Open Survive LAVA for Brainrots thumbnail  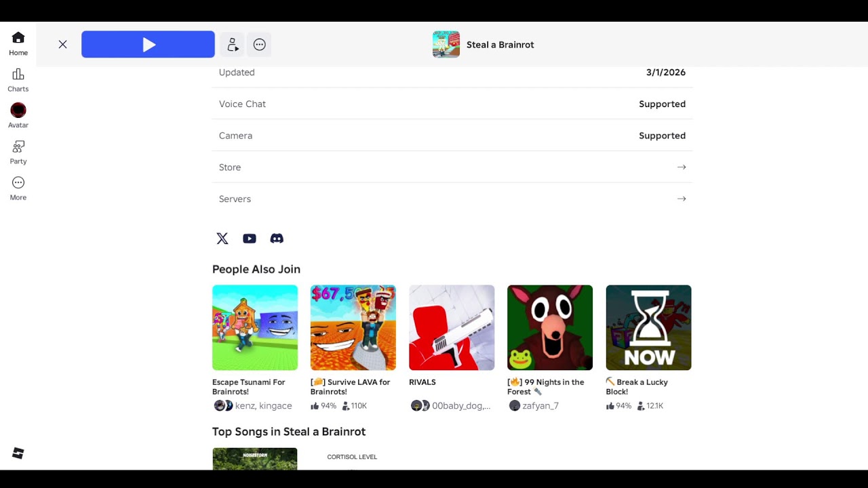353,328
